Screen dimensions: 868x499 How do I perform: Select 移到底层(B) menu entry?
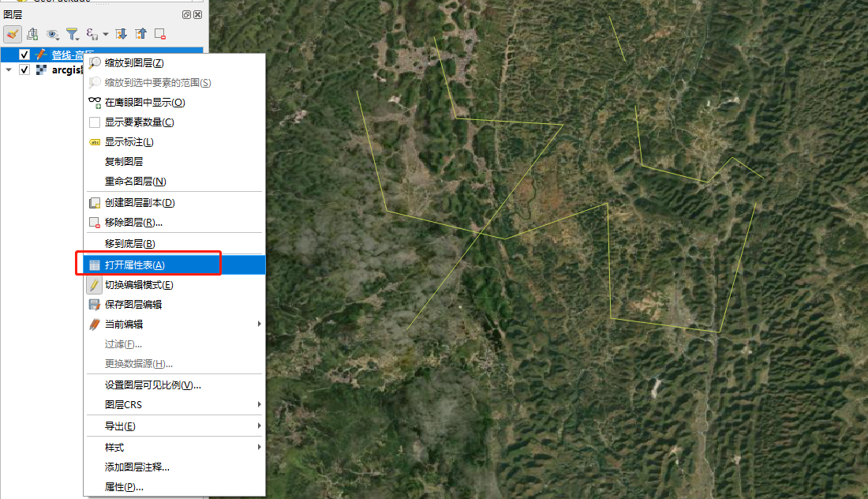(x=174, y=244)
